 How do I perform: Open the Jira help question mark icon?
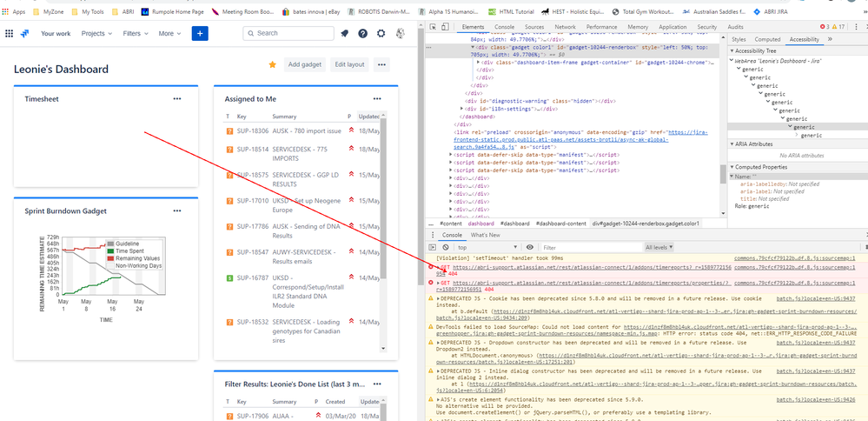click(362, 33)
